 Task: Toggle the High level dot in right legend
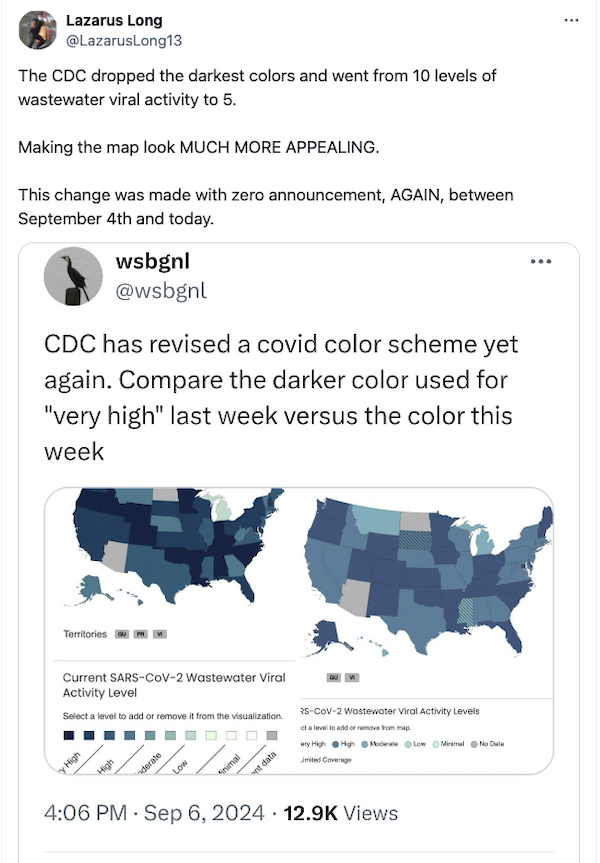point(337,743)
